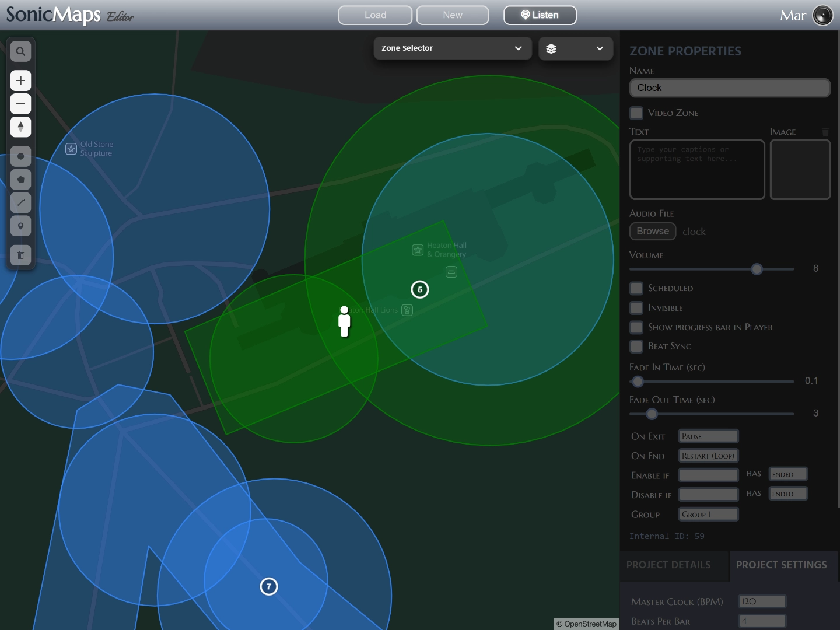840x630 pixels.
Task: Click the captions Text area
Action: click(697, 170)
